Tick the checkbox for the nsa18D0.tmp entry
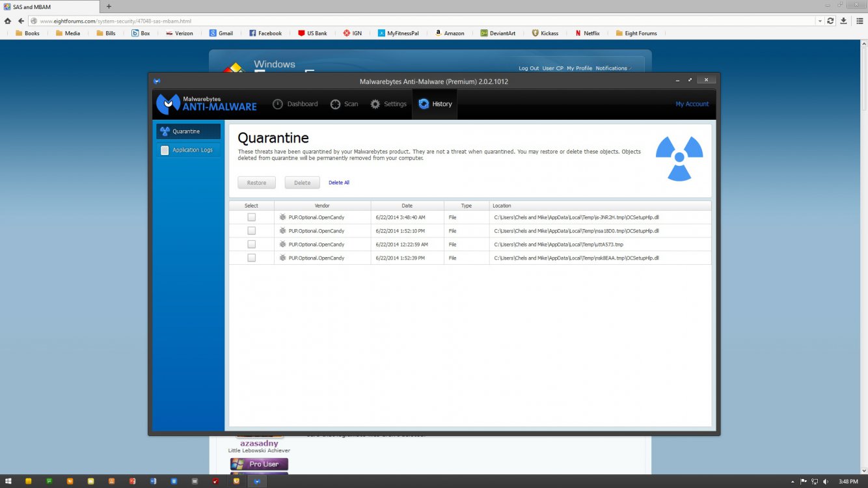This screenshot has width=868, height=488. pyautogui.click(x=251, y=231)
